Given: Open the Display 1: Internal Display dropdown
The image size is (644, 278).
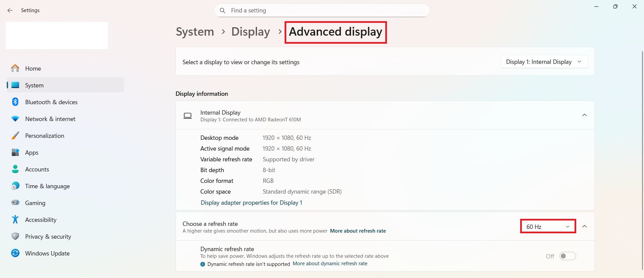Looking at the screenshot, I should pyautogui.click(x=544, y=62).
